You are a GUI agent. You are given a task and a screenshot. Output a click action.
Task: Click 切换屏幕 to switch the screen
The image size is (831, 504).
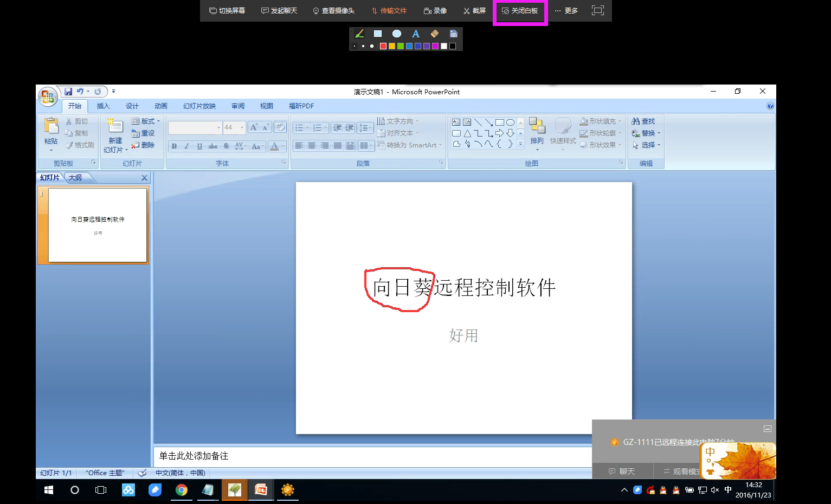(227, 11)
